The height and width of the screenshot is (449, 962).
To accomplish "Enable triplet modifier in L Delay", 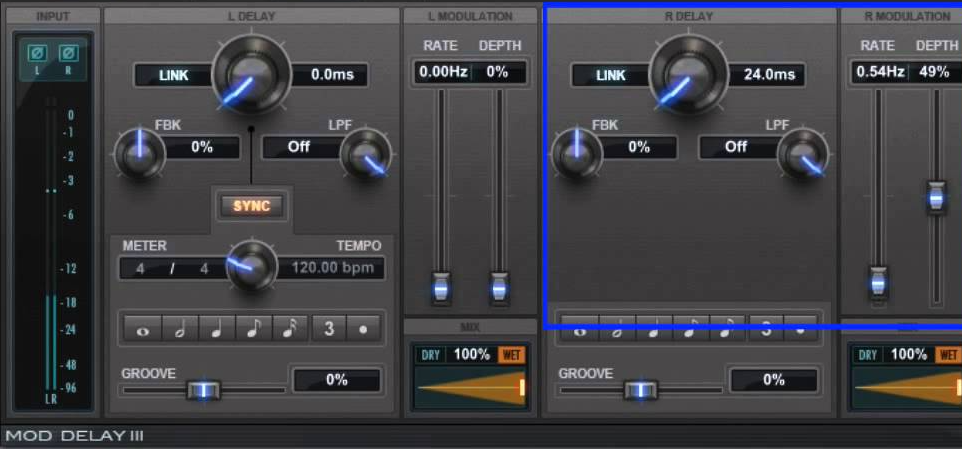I will click(x=328, y=328).
